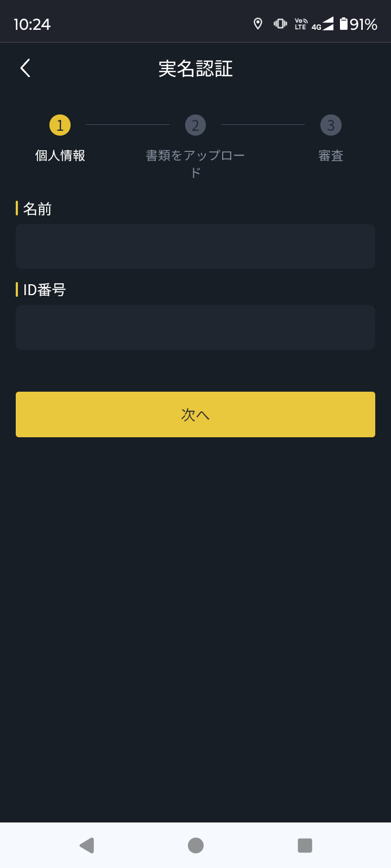Tap the 4G signal strength icon

pos(323,24)
